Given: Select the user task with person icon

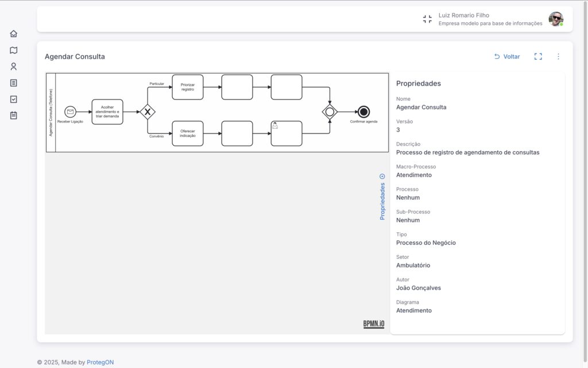Looking at the screenshot, I should (287, 133).
